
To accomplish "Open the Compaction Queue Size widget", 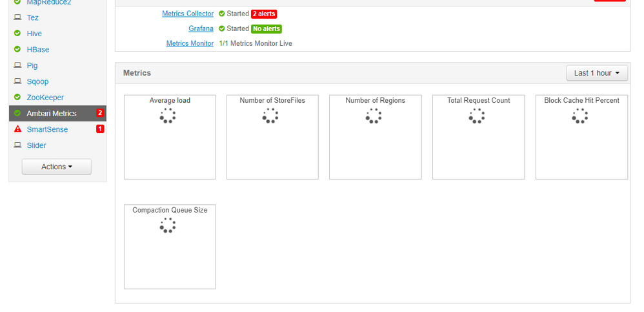I will (x=170, y=247).
